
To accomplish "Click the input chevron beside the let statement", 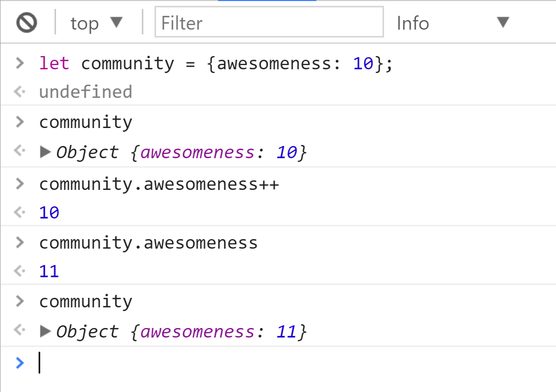I will point(20,63).
